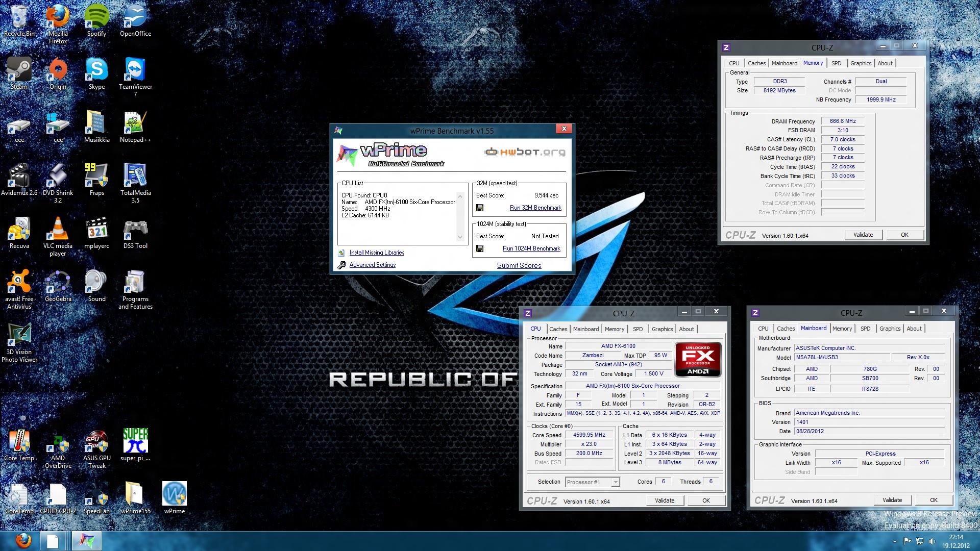Select the Skype desktop shortcut
Image resolution: width=980 pixels, height=551 pixels.
click(x=96, y=74)
